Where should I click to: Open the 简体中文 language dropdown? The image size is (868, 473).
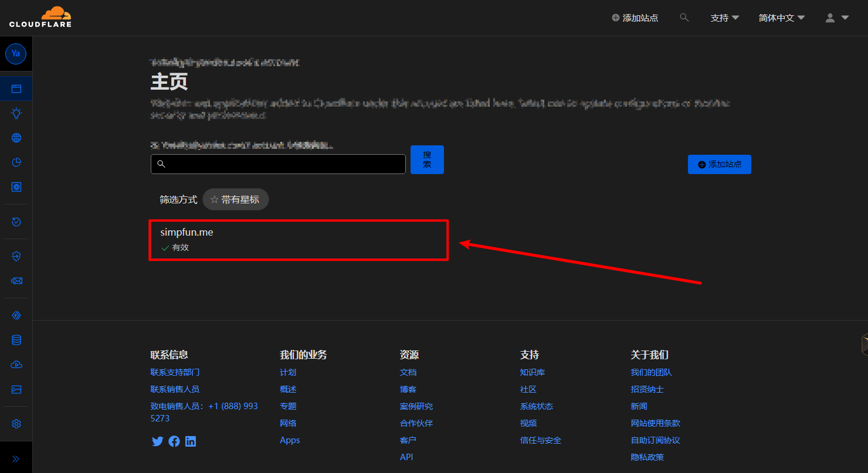click(781, 18)
